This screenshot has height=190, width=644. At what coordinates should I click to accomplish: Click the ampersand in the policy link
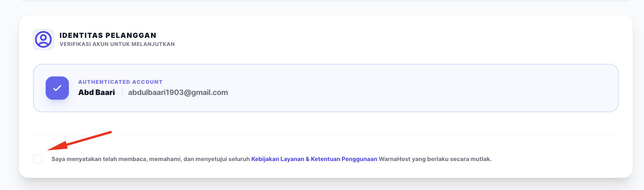308,159
